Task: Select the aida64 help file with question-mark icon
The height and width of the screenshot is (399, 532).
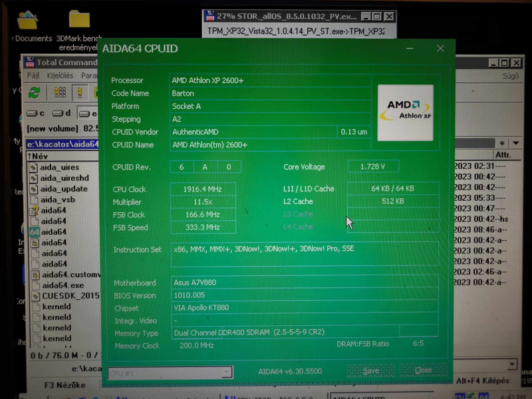Action: (48, 211)
